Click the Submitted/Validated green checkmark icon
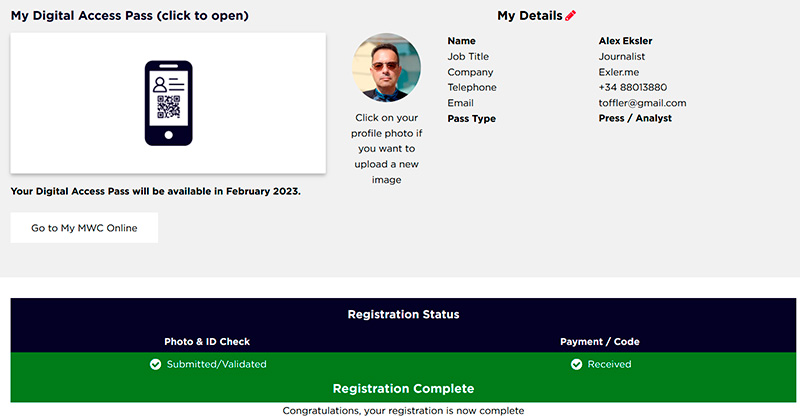Screen dimensions: 800x419 click(155, 364)
